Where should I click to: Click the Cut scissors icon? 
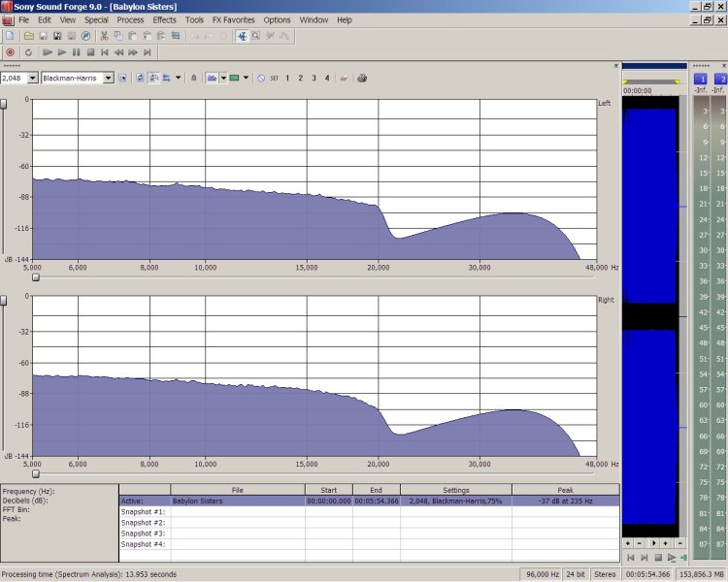coord(104,36)
